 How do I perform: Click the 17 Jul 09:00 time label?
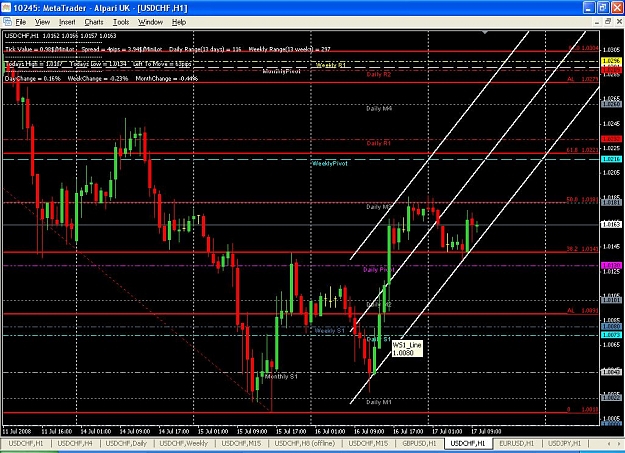pos(486,431)
